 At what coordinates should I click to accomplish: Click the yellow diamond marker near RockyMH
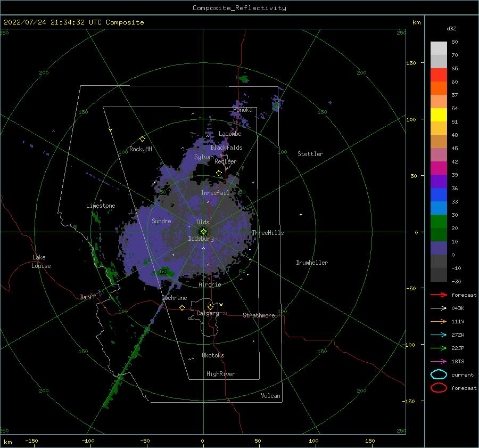pos(142,139)
